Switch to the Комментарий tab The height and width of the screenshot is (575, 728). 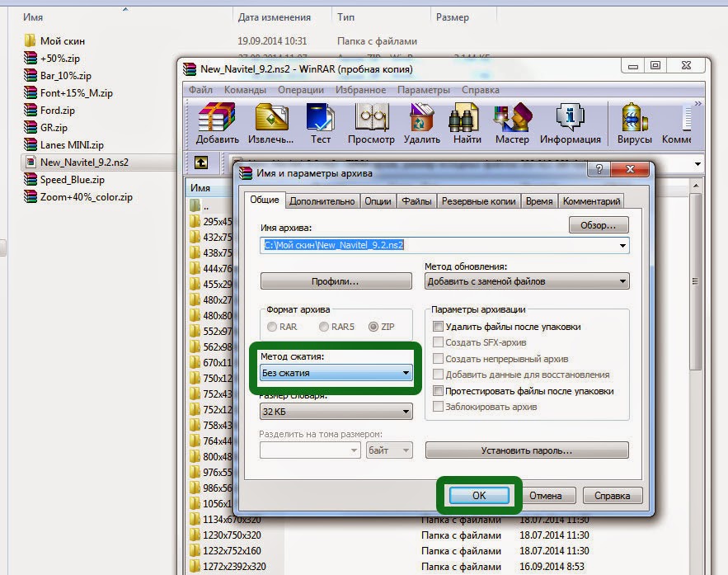[x=591, y=201]
